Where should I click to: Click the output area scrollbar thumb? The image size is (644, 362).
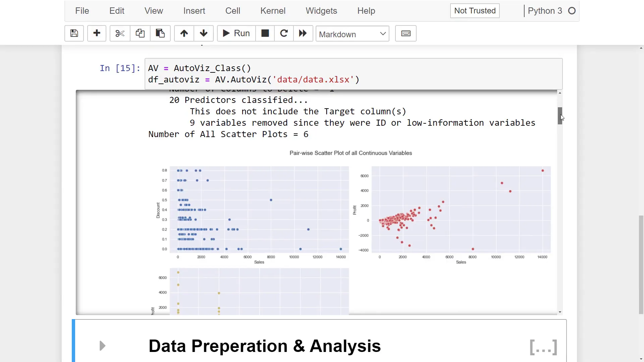click(560, 116)
